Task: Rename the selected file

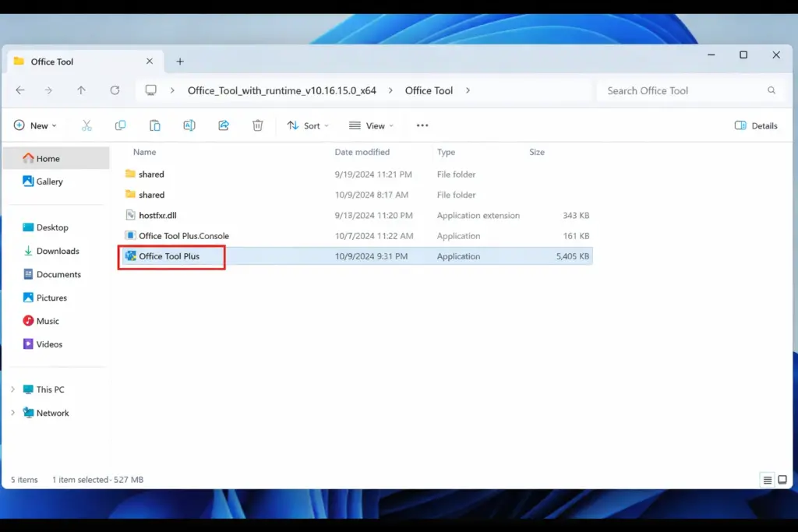Action: [x=189, y=125]
